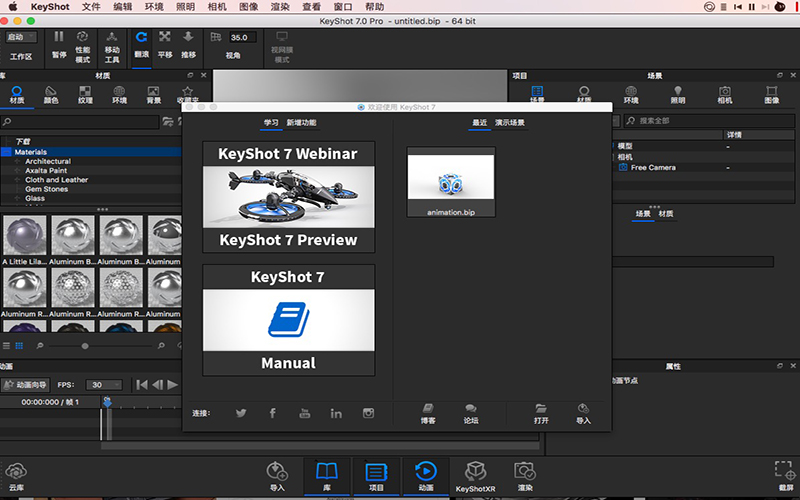Image resolution: width=800 pixels, height=500 pixels.
Task: Select Free Camera in the scene tree
Action: point(653,167)
